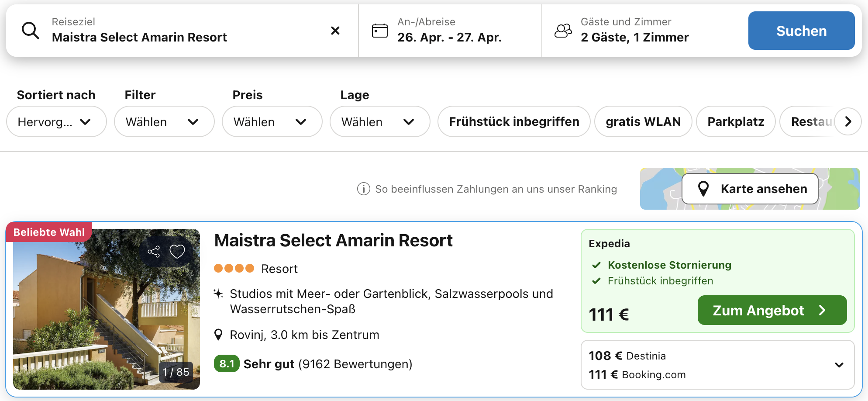
Task: Open the Lage dropdown
Action: click(x=379, y=122)
